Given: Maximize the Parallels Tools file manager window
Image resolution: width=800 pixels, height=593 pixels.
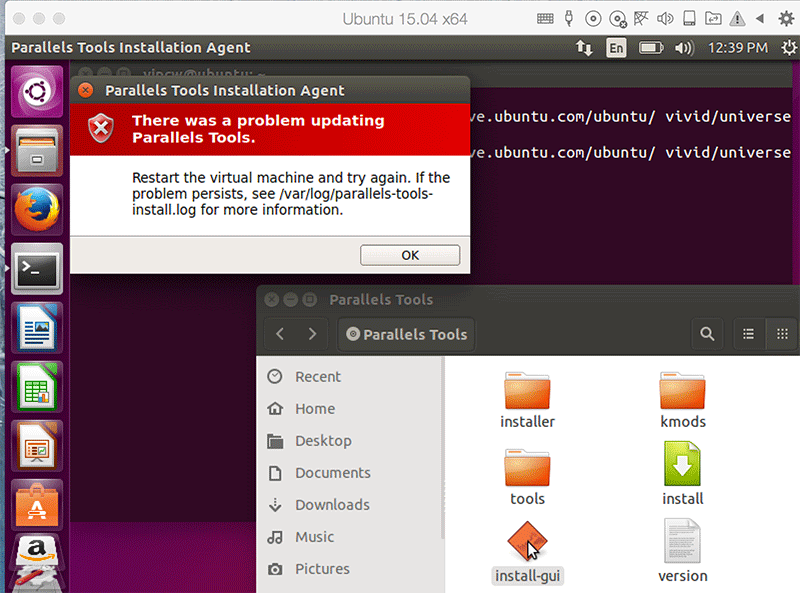Looking at the screenshot, I should [x=310, y=300].
